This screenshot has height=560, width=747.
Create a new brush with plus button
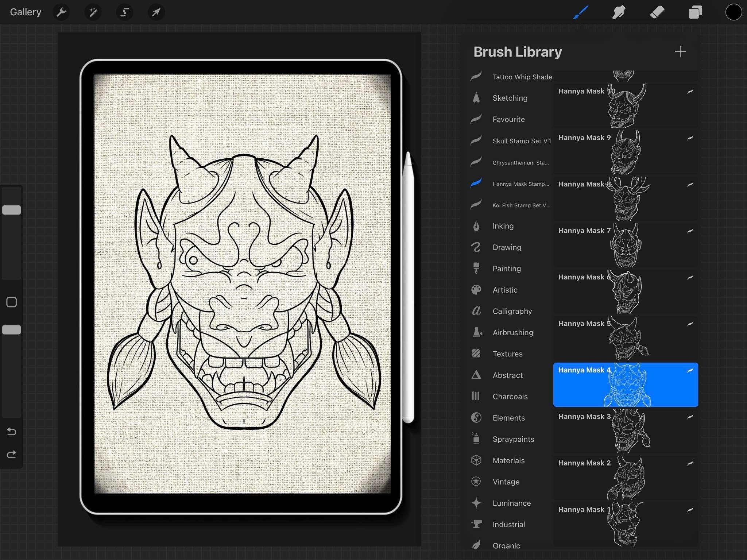(680, 52)
